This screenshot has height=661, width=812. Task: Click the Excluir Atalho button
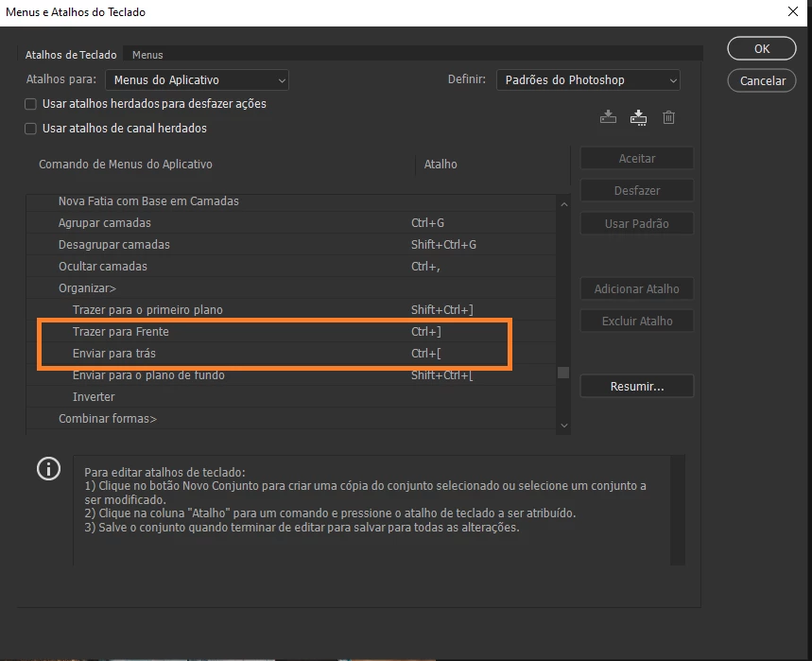(636, 322)
